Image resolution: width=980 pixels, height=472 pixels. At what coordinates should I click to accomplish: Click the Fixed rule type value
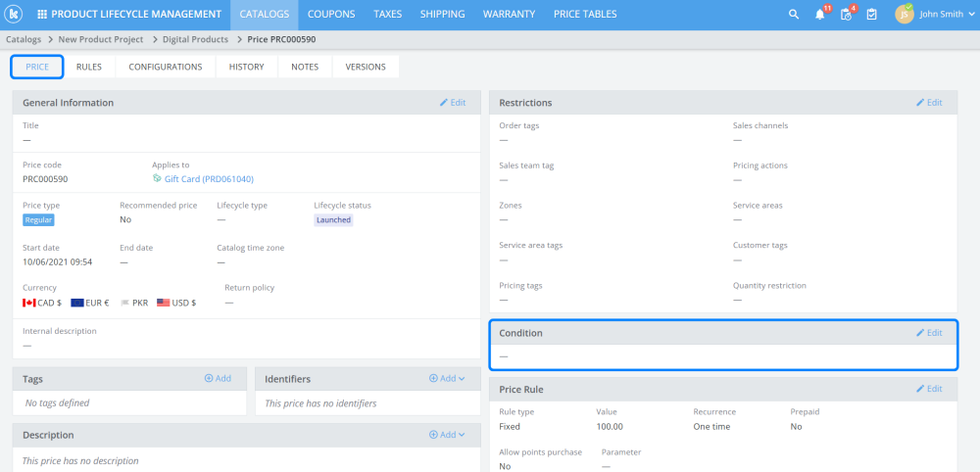(x=510, y=426)
